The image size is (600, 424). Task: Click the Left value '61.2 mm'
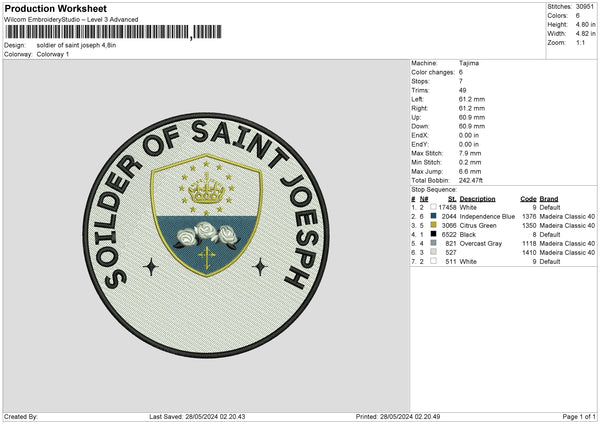(x=472, y=99)
